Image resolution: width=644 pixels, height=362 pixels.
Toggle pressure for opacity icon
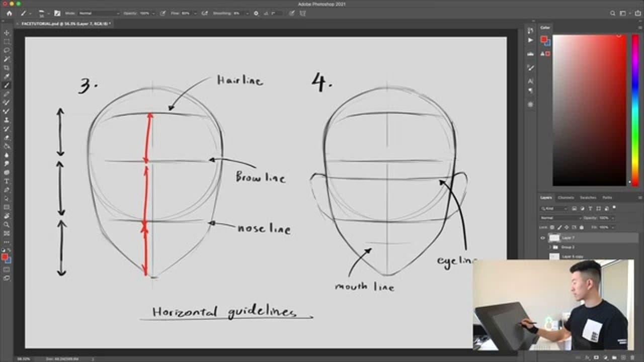point(163,13)
